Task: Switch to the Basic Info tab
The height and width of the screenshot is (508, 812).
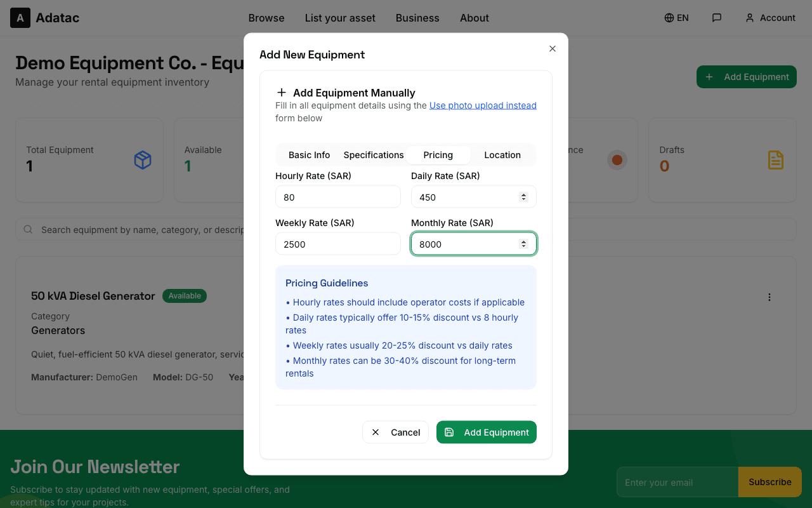Action: [x=310, y=155]
